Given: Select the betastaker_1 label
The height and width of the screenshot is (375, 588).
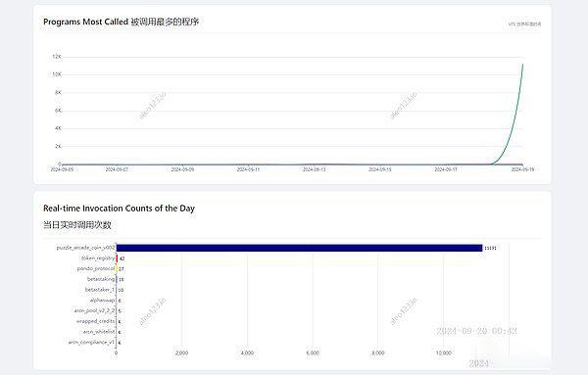Looking at the screenshot, I should (x=99, y=290).
